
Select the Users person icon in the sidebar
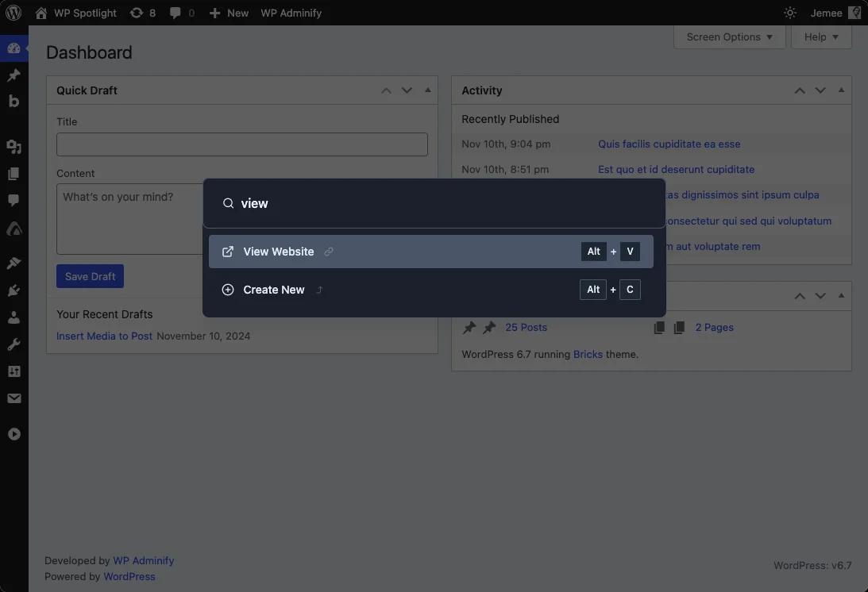[14, 316]
